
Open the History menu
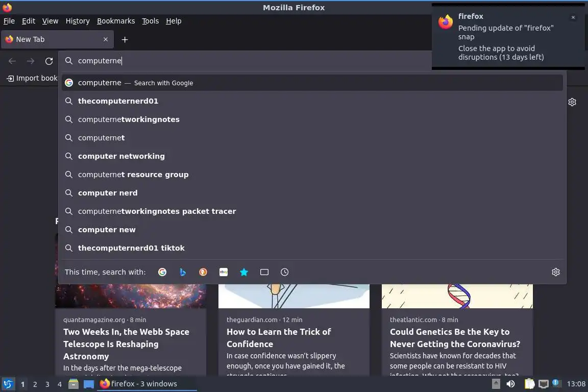coord(78,21)
